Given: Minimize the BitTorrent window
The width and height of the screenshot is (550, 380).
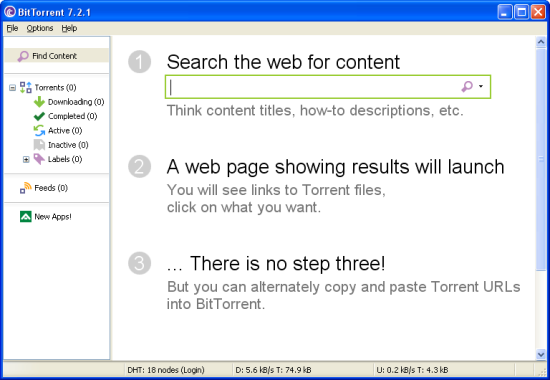Looking at the screenshot, I should click(x=505, y=12).
